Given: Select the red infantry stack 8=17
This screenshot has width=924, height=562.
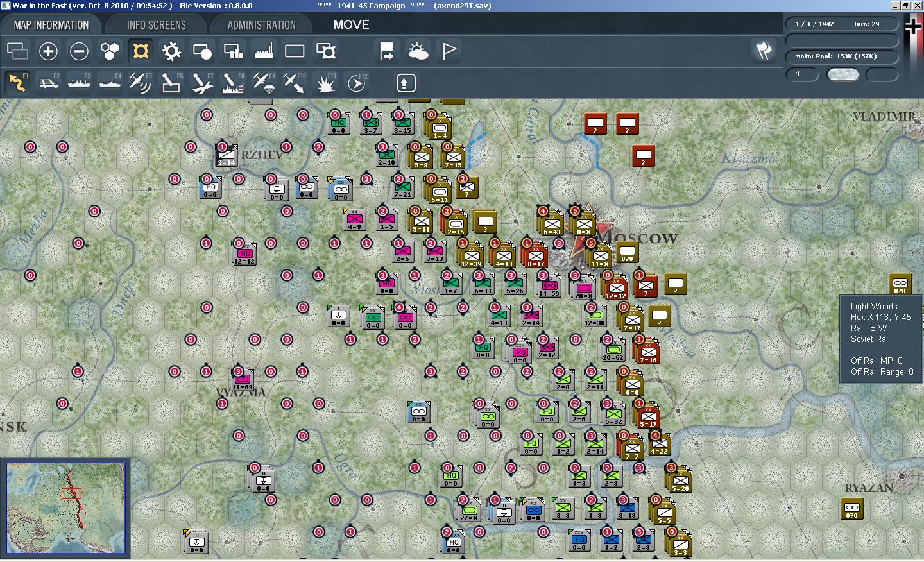Looking at the screenshot, I should pyautogui.click(x=536, y=256).
